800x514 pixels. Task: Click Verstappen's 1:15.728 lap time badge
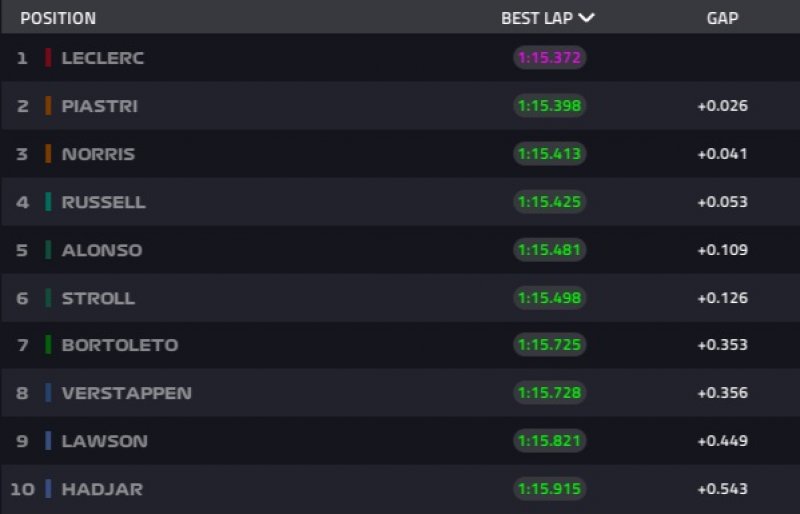pos(549,393)
